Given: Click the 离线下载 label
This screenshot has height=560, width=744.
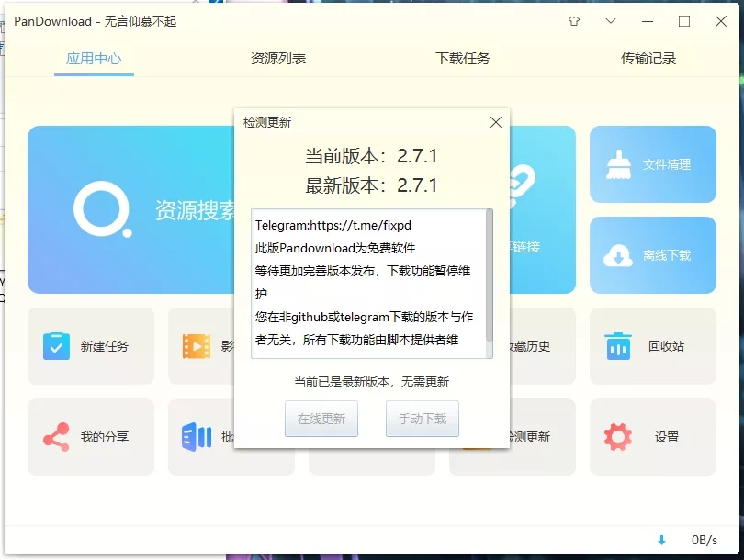Looking at the screenshot, I should [x=667, y=255].
